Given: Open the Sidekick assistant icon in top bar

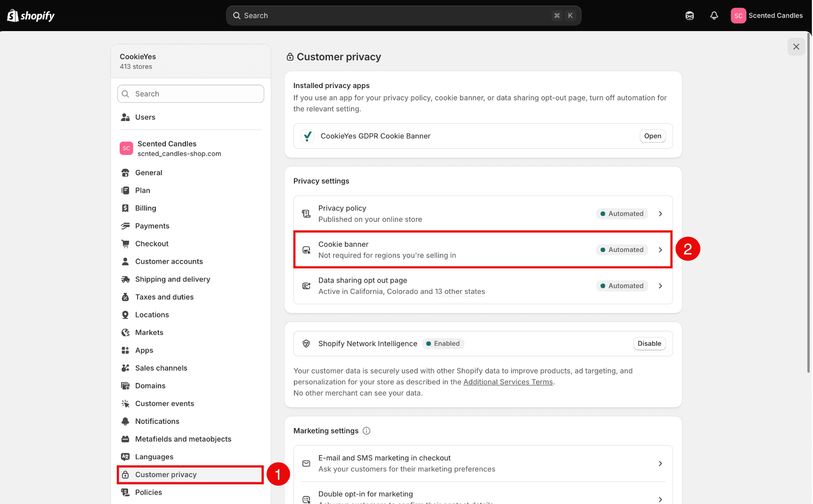Looking at the screenshot, I should [x=690, y=16].
